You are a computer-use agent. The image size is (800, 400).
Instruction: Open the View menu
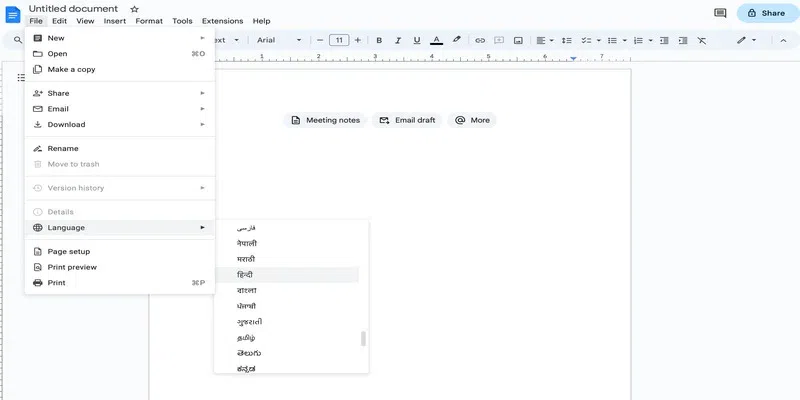click(85, 21)
